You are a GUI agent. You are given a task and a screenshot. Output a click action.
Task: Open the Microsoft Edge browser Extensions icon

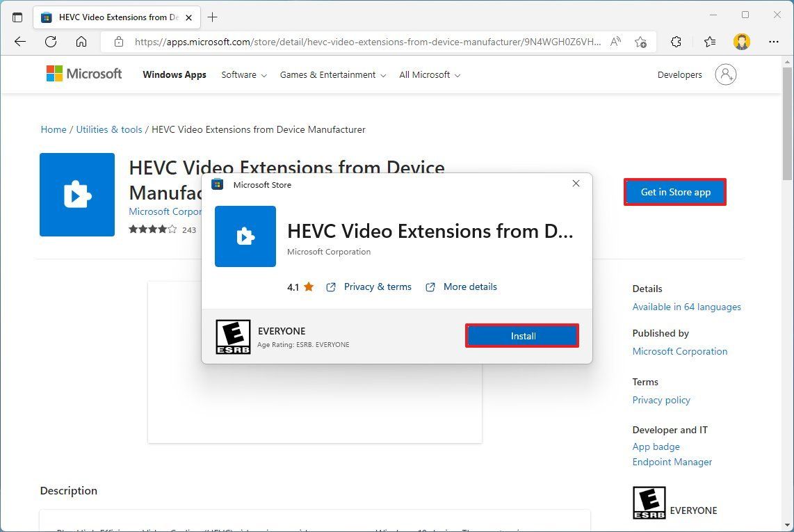pos(675,42)
